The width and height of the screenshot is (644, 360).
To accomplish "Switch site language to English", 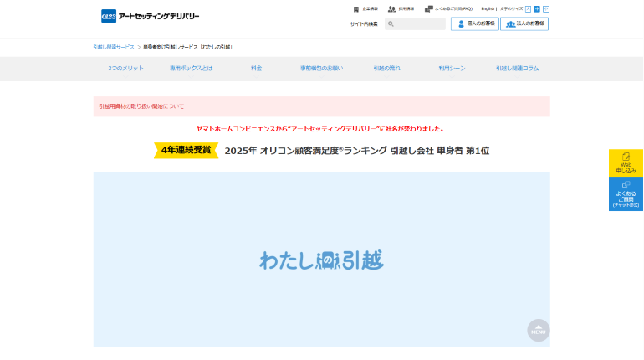I will pyautogui.click(x=488, y=8).
